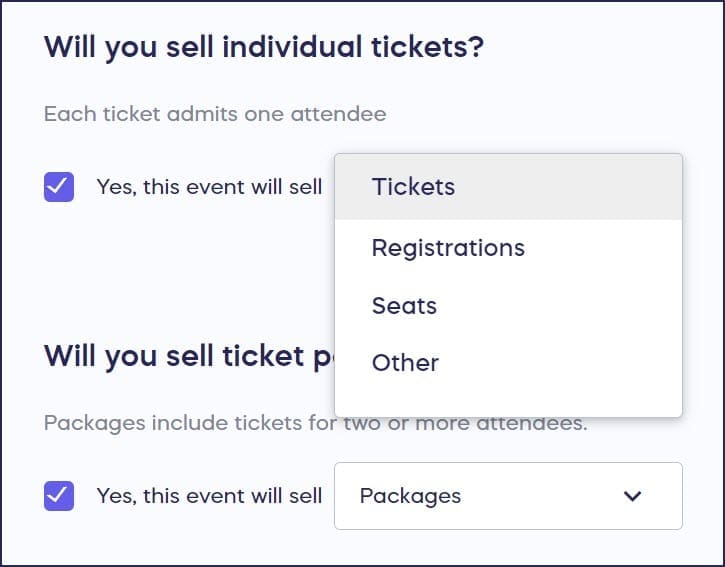
Task: Click the lower "Yes, this event will sell" label
Action: coord(209,495)
